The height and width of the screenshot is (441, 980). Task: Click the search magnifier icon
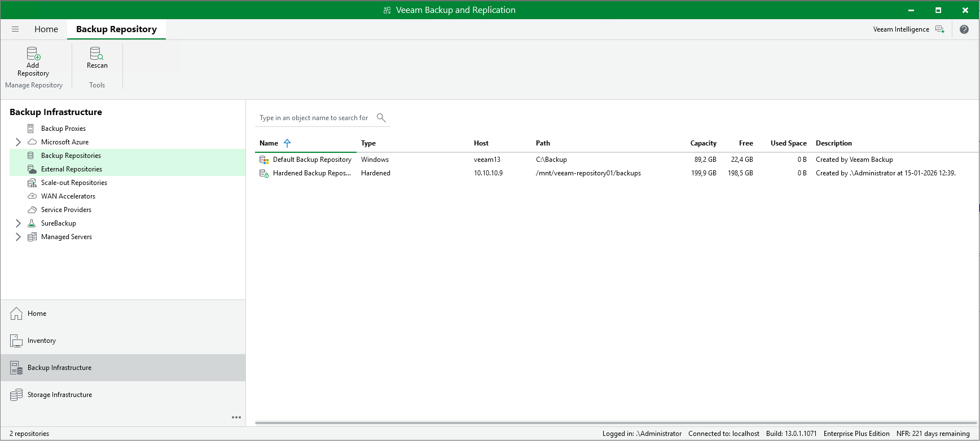[x=381, y=117]
